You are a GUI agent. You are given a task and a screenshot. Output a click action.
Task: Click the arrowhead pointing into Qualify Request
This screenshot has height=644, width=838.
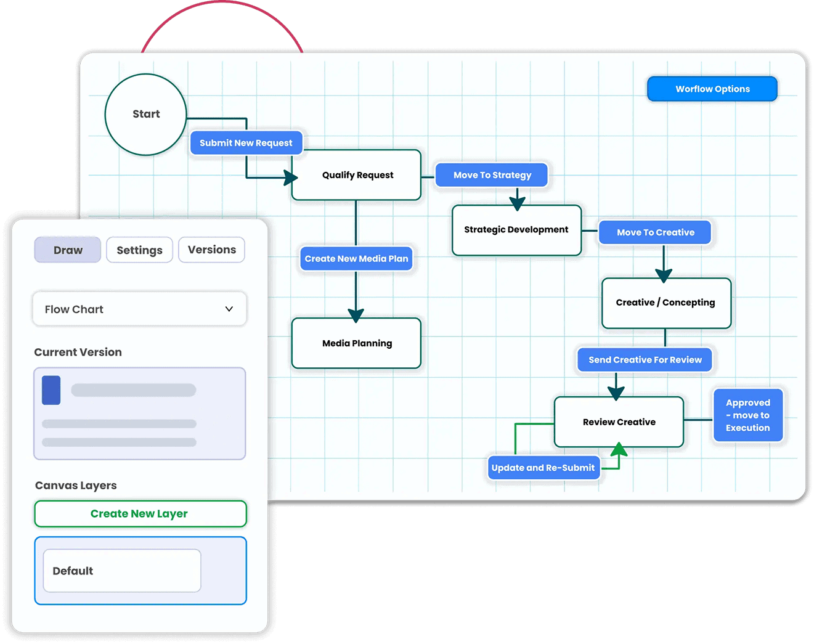pos(291,177)
